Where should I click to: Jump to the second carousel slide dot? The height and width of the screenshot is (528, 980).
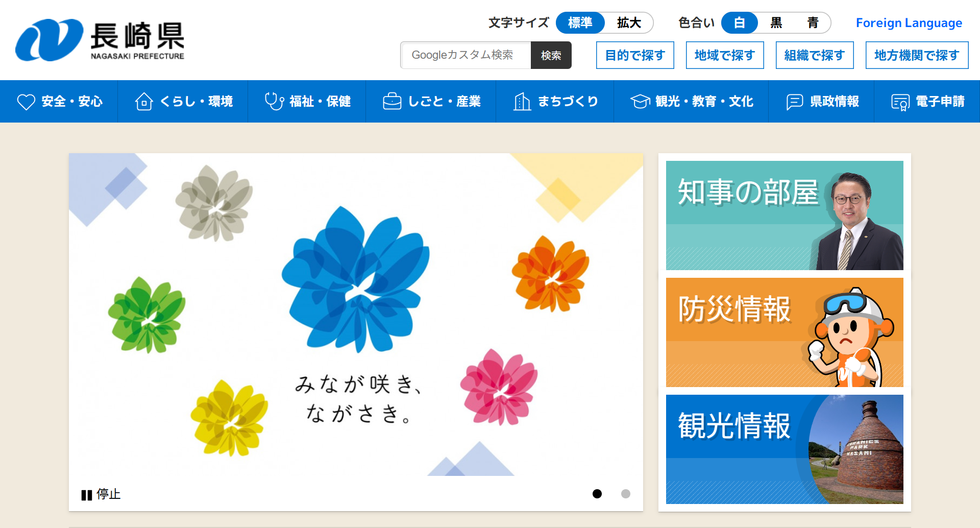tap(625, 494)
